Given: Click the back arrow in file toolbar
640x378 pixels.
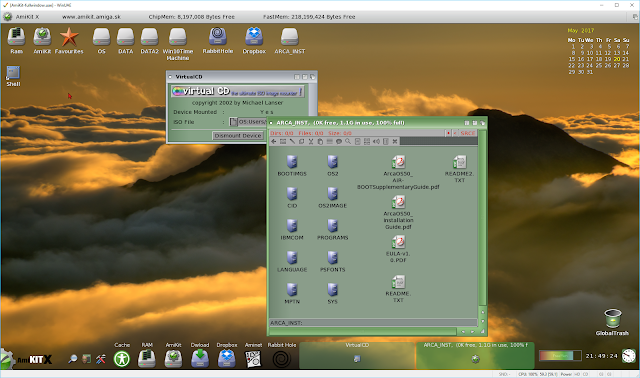Looking at the screenshot, I should (274, 141).
